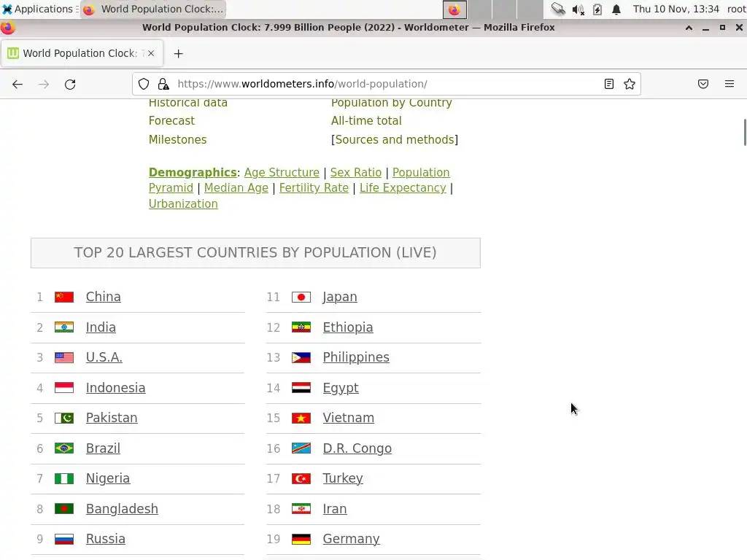Follow the Median Age link
The image size is (747, 560).
click(236, 188)
